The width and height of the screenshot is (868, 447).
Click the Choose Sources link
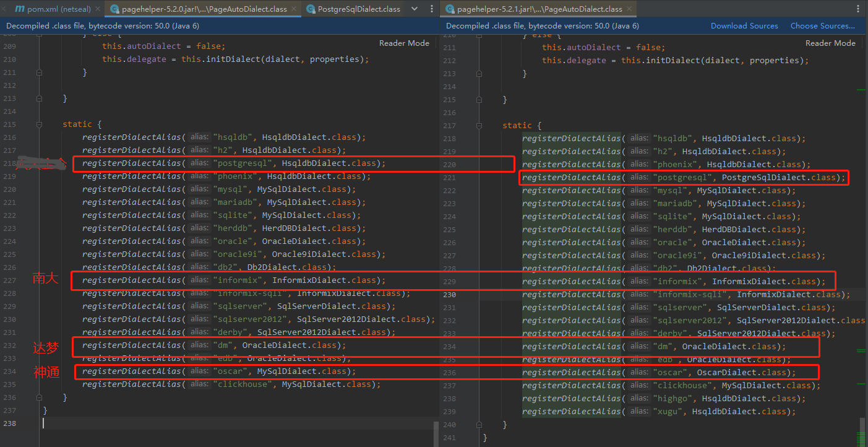pos(822,26)
